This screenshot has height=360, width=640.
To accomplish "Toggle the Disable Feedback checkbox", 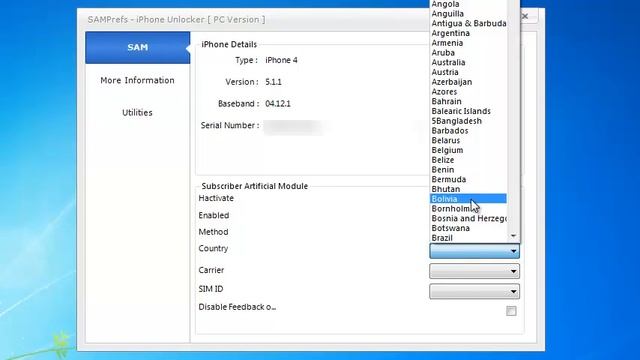I will coord(511,311).
